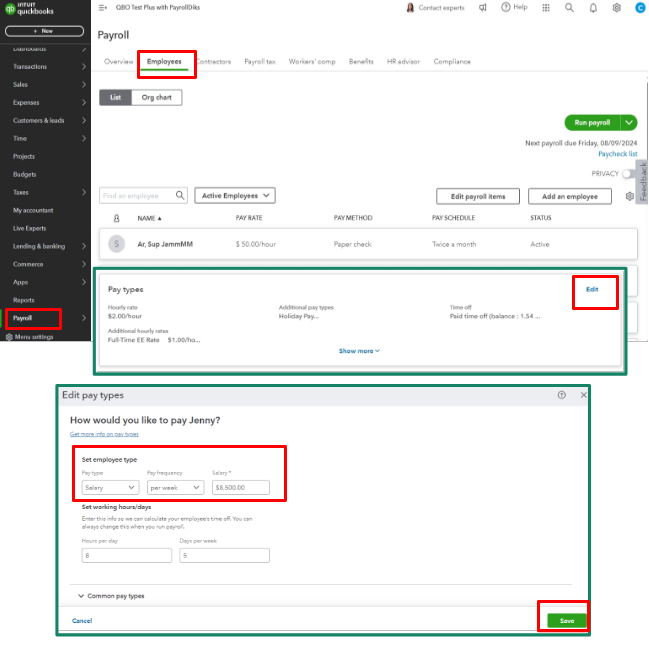Click Edit payroll items button
The width and height of the screenshot is (649, 651).
(x=478, y=196)
